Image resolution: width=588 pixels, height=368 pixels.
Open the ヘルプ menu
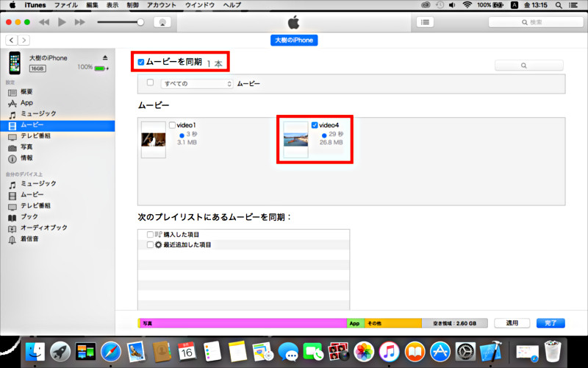point(232,5)
